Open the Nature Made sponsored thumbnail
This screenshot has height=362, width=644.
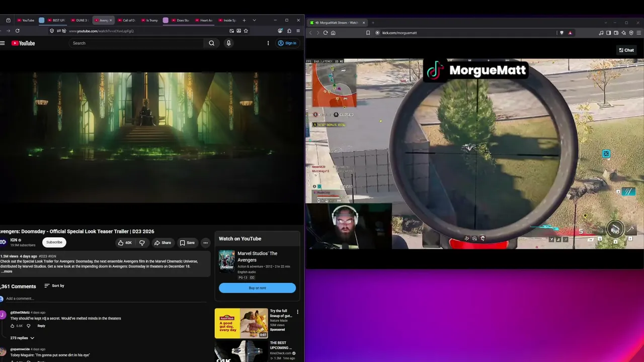(x=242, y=323)
